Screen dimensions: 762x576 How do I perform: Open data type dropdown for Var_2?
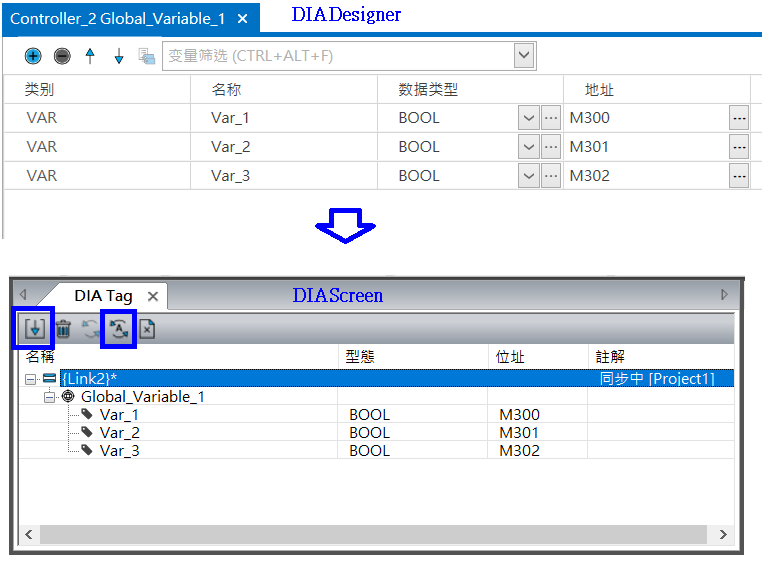(x=529, y=147)
